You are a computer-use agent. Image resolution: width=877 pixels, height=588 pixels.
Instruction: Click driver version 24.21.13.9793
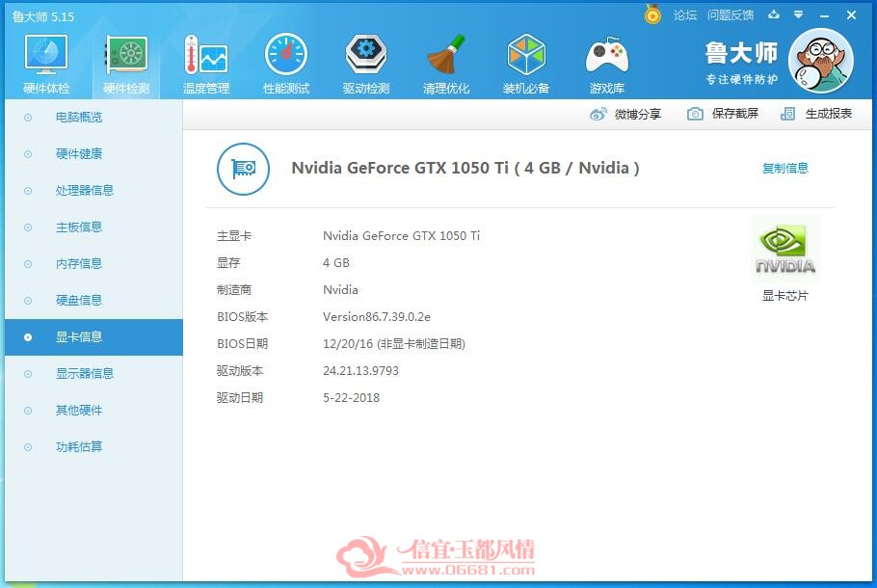point(360,371)
